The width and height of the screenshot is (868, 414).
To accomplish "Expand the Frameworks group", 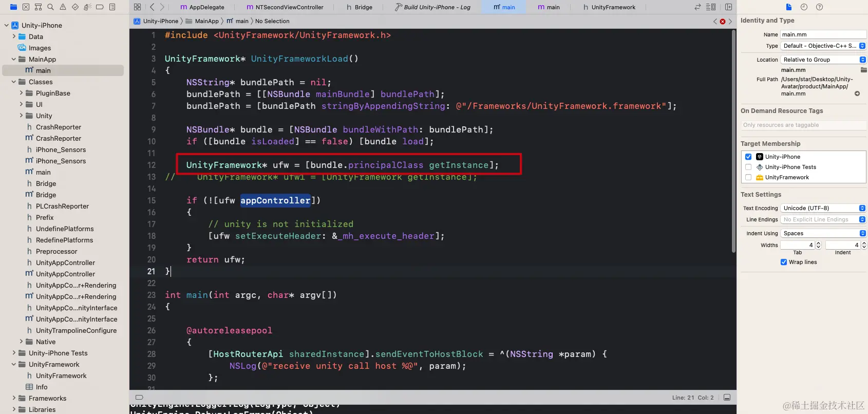I will (x=14, y=398).
